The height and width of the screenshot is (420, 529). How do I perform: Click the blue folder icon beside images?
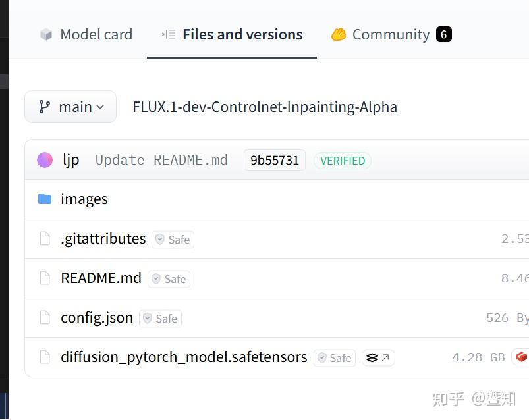click(x=43, y=198)
